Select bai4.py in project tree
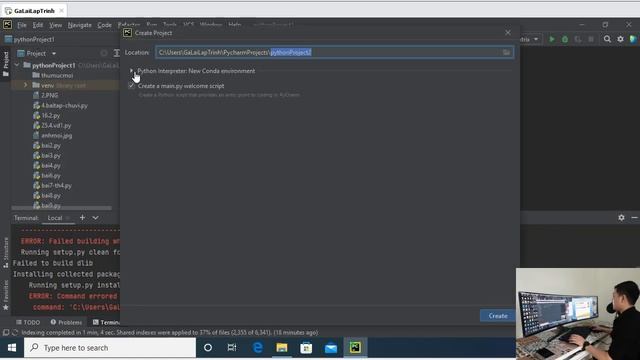 [x=51, y=165]
